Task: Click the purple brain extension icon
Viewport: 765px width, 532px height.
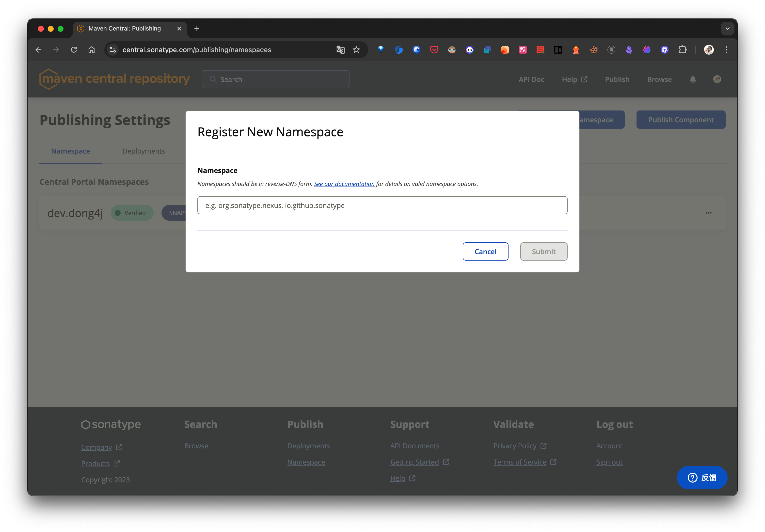Action: [646, 50]
